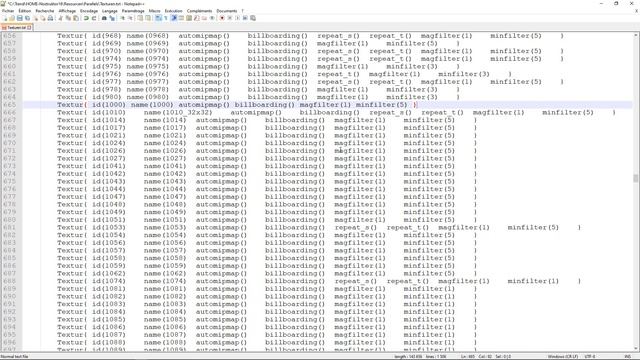Open the user-defined language panel icon

(x=181, y=18)
